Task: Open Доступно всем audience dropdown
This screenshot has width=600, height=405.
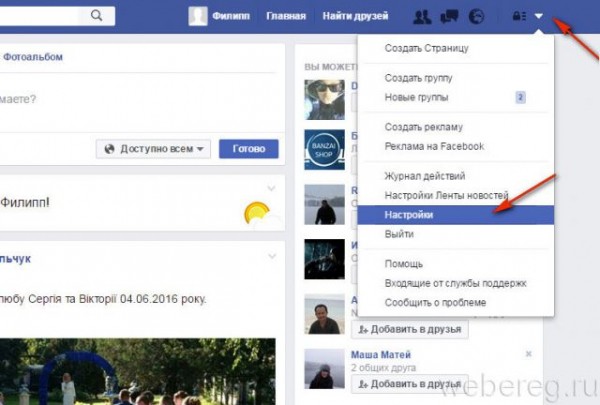Action: click(x=153, y=149)
